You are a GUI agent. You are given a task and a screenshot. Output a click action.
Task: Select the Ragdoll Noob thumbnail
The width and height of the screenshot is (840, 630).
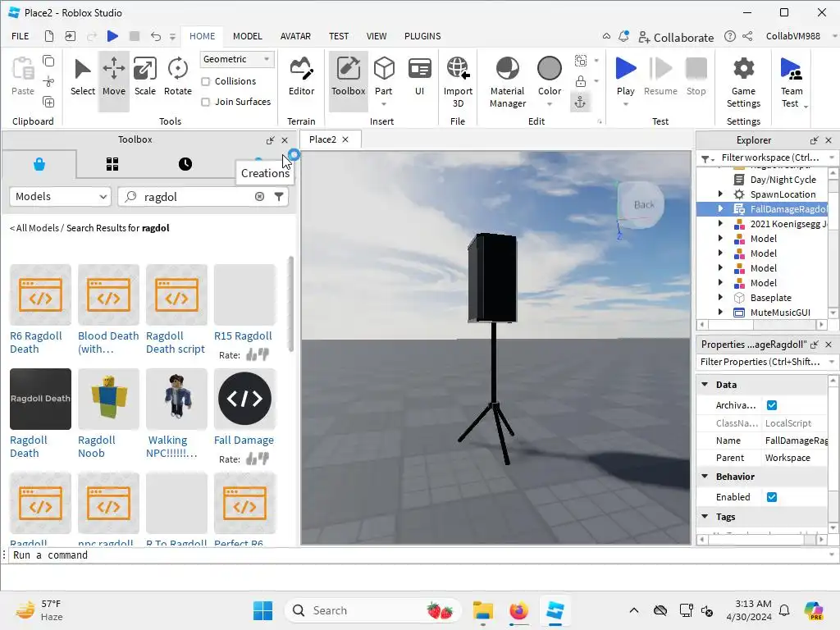pos(108,399)
